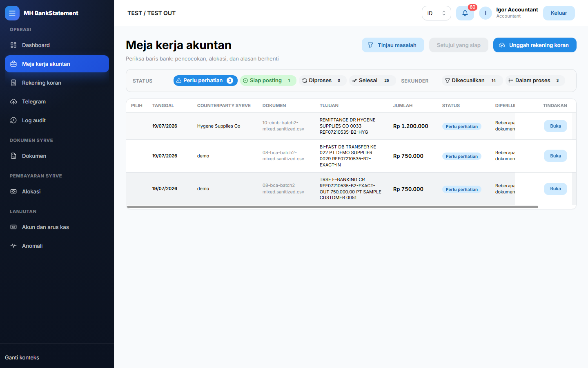Click the JUMLAH column header

403,105
